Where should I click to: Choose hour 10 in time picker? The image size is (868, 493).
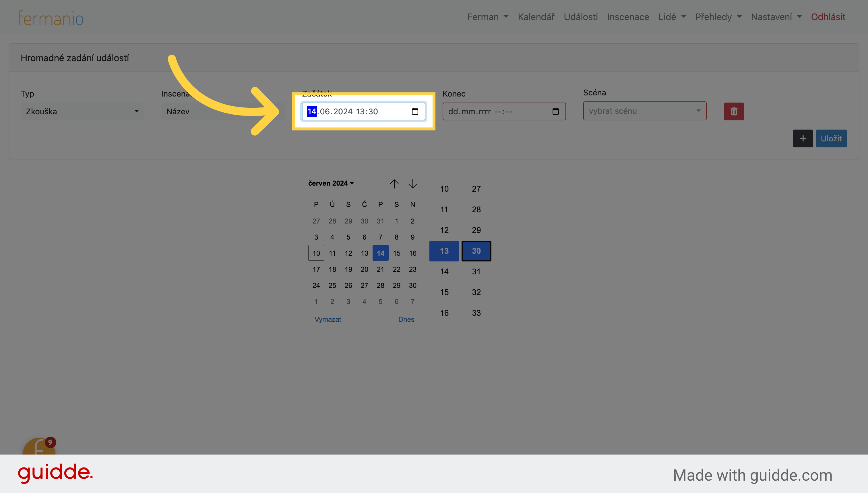(x=444, y=189)
